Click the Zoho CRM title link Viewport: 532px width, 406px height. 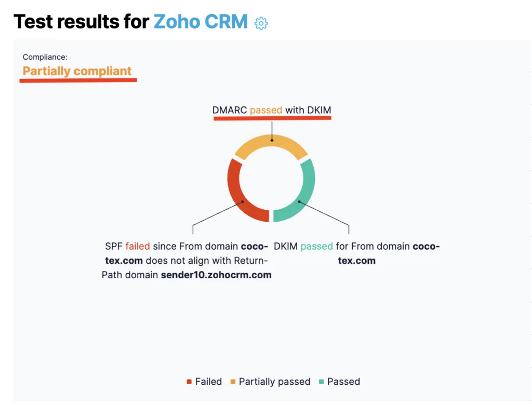click(201, 22)
